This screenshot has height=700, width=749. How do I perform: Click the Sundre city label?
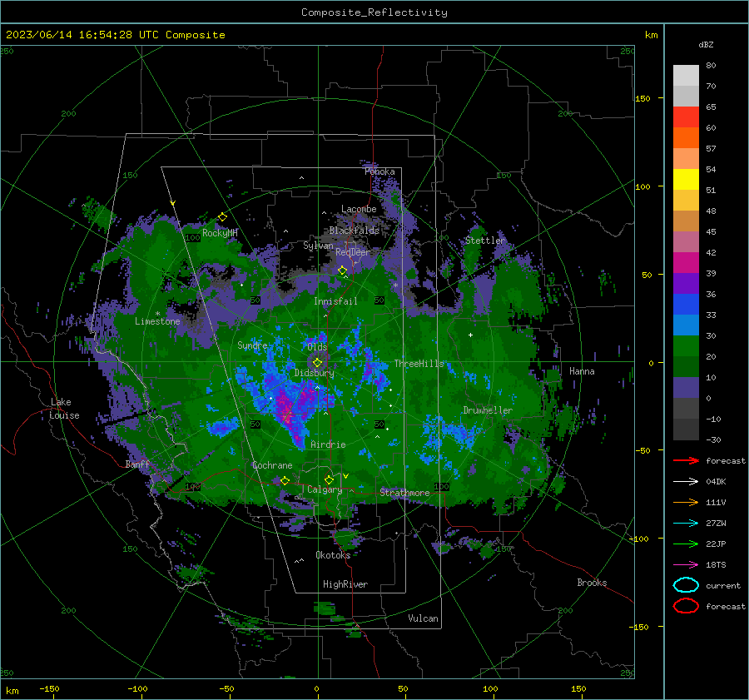[x=252, y=345]
